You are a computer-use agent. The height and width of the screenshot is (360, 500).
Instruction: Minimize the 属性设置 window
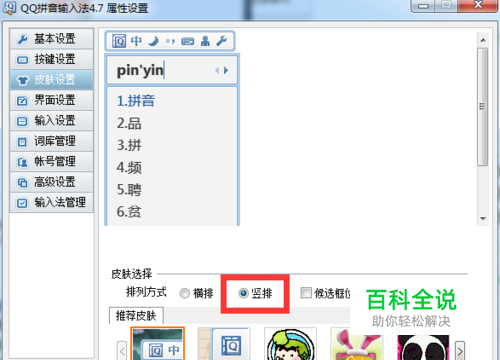(423, 6)
